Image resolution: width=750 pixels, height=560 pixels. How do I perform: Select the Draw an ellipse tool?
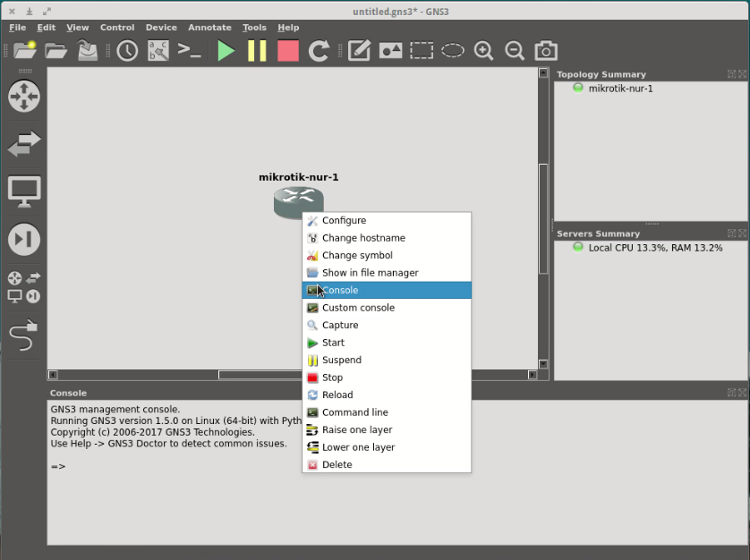(453, 51)
